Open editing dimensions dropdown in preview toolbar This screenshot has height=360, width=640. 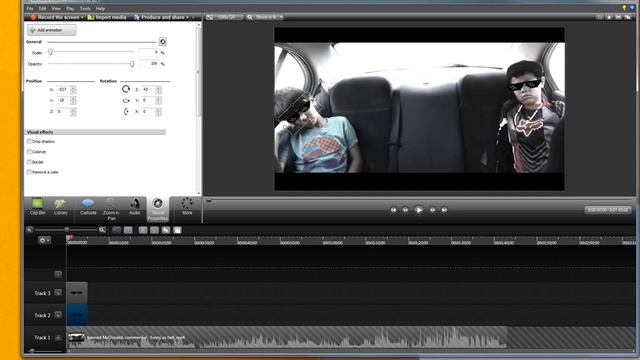(225, 17)
